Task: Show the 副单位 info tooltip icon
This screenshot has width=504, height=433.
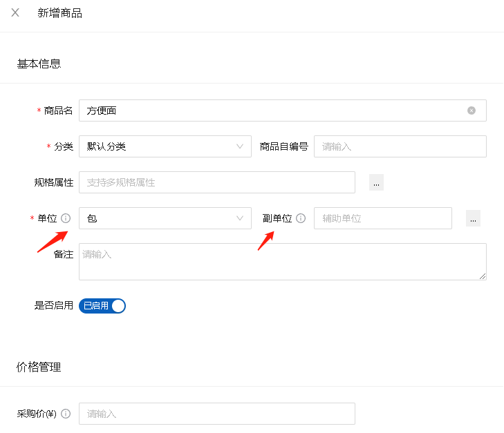Action: 301,218
